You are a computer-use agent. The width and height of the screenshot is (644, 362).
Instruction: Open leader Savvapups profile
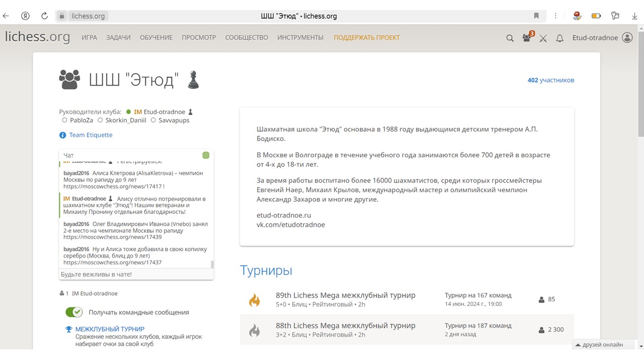174,121
